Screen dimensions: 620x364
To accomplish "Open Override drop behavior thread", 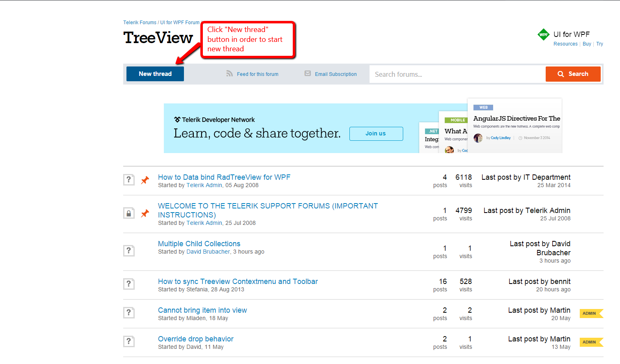I will 195,339.
